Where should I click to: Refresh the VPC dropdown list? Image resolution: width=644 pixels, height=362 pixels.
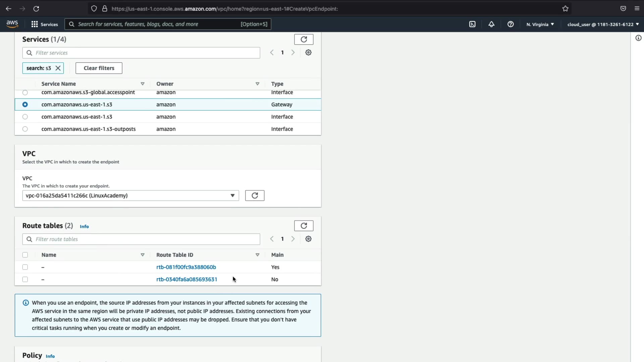(255, 195)
